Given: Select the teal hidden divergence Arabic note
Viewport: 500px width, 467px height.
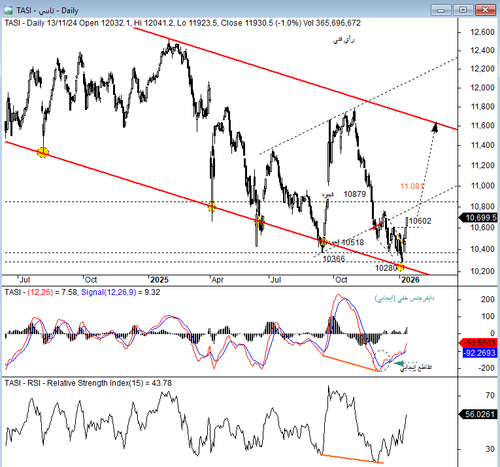Looking at the screenshot, I should (x=405, y=298).
